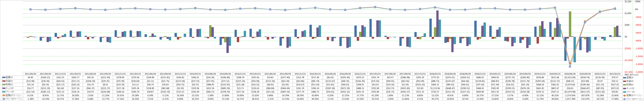Click the 200% secondary axis label
This screenshot has width=644, height=101.
pyautogui.click(x=638, y=2)
